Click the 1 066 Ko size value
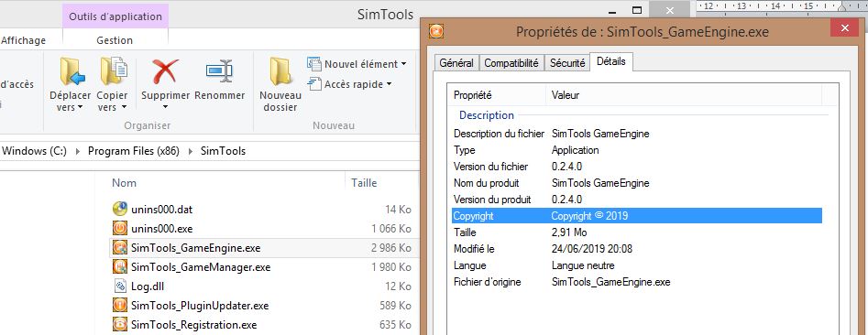Screen dimensions: 868x335 pos(390,229)
